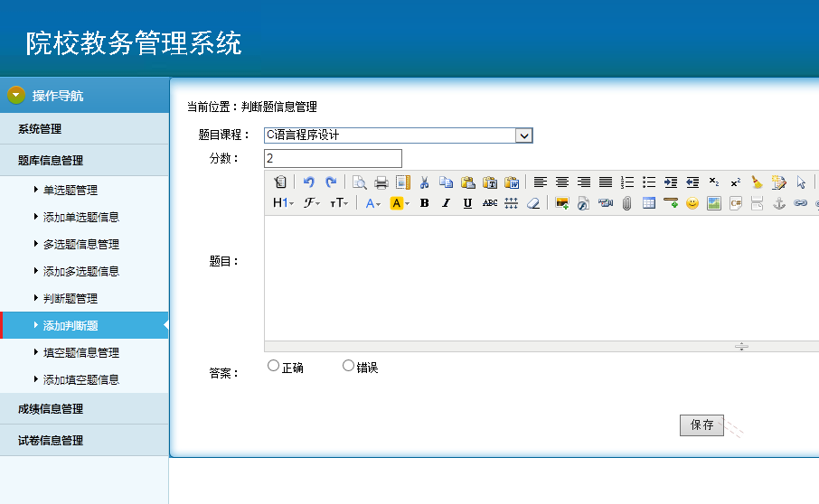This screenshot has width=819, height=504.
Task: Click the HTML source view icon
Action: [x=280, y=182]
